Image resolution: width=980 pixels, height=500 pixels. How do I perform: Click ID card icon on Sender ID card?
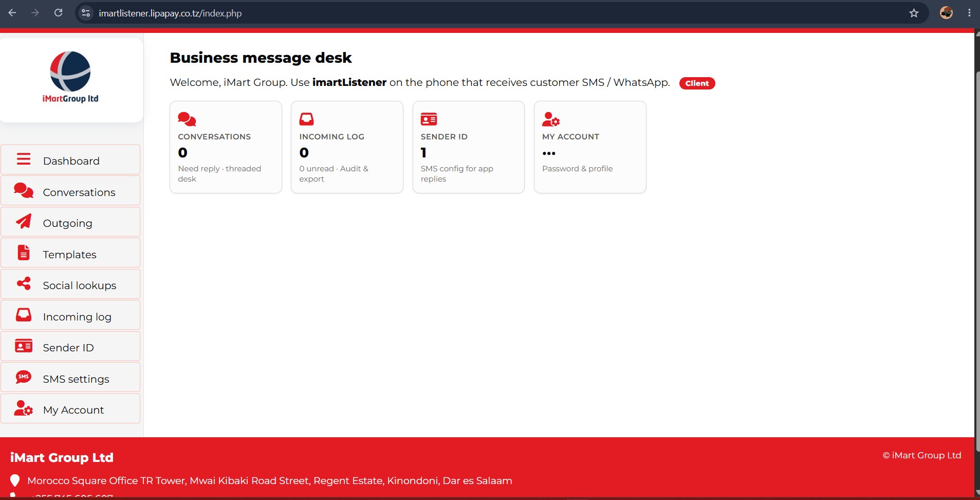(429, 119)
